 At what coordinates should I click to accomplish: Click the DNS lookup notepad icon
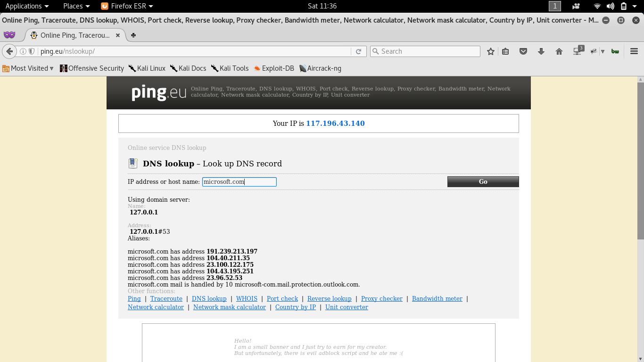[133, 164]
